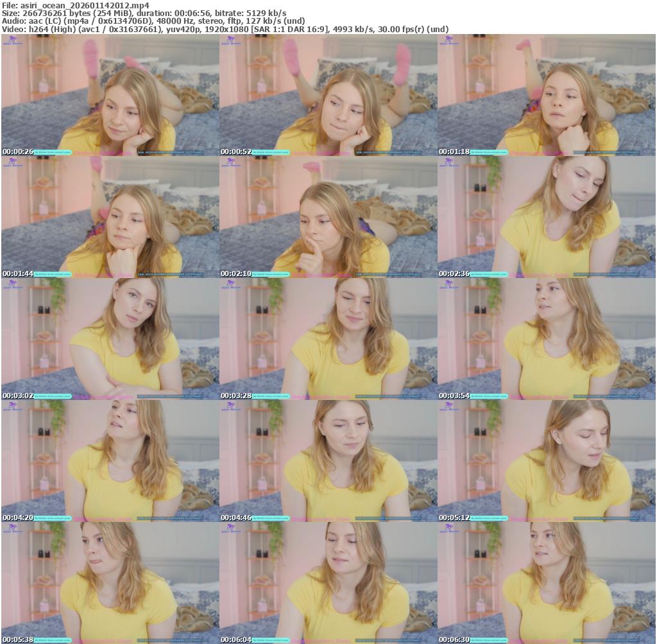Select the thumbnail frame stamped 00:05:38
Image resolution: width=657 pixels, height=644 pixels.
click(x=110, y=583)
